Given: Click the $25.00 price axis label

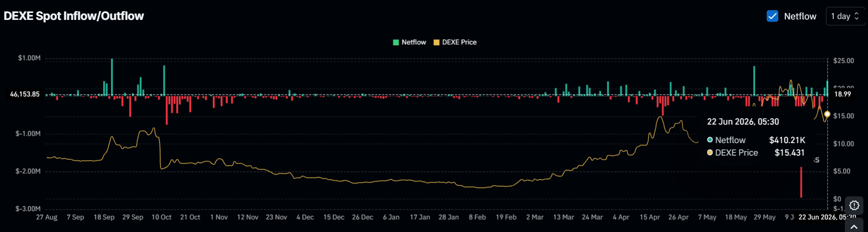Looking at the screenshot, I should click(x=843, y=61).
